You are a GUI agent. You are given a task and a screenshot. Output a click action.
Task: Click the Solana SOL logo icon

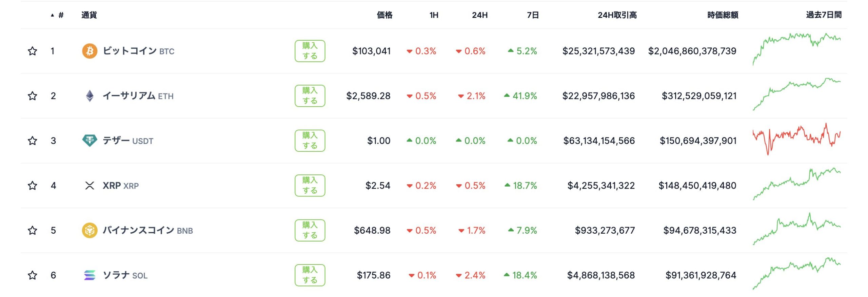pos(90,275)
